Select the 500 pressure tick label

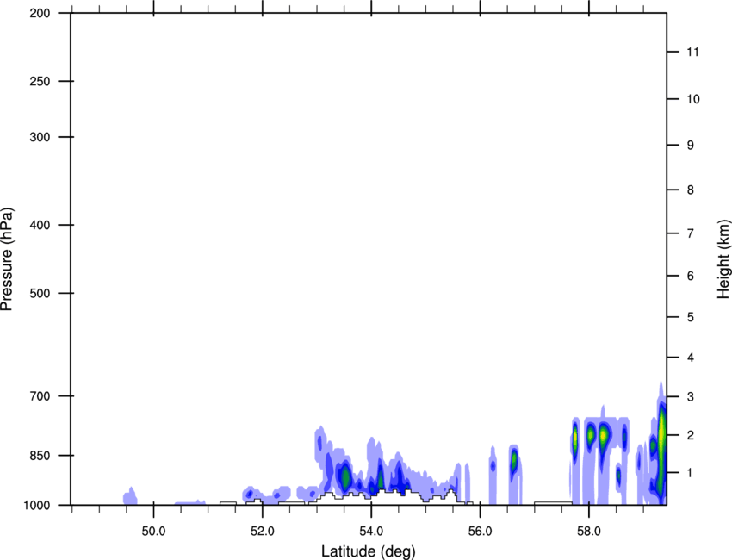coord(40,293)
